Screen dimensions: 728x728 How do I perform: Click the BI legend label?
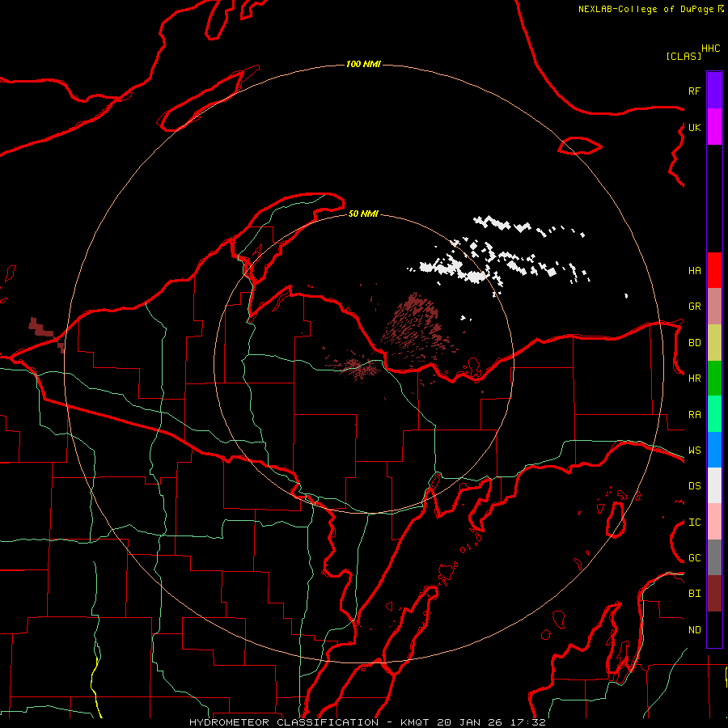(x=694, y=594)
